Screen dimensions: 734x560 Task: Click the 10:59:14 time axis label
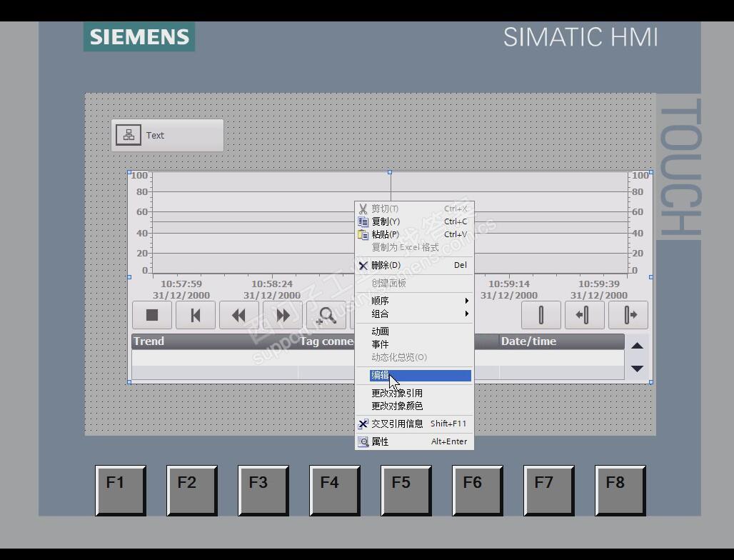click(x=509, y=284)
